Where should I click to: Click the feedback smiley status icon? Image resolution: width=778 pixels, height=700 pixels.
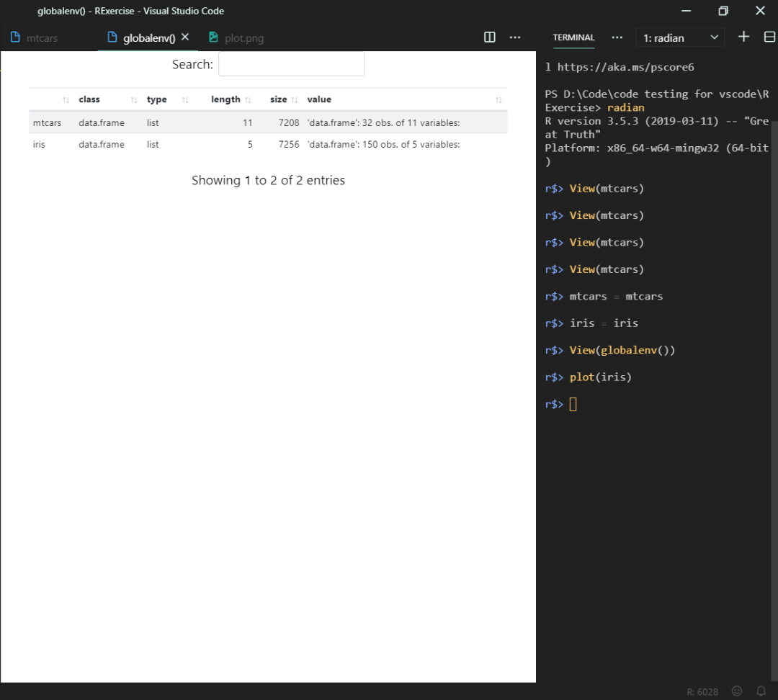737,691
